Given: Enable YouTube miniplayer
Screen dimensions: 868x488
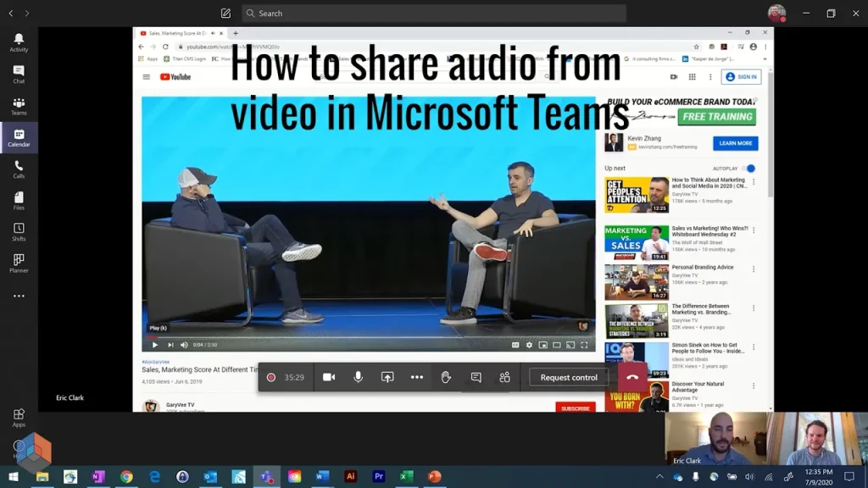Looking at the screenshot, I should (543, 345).
